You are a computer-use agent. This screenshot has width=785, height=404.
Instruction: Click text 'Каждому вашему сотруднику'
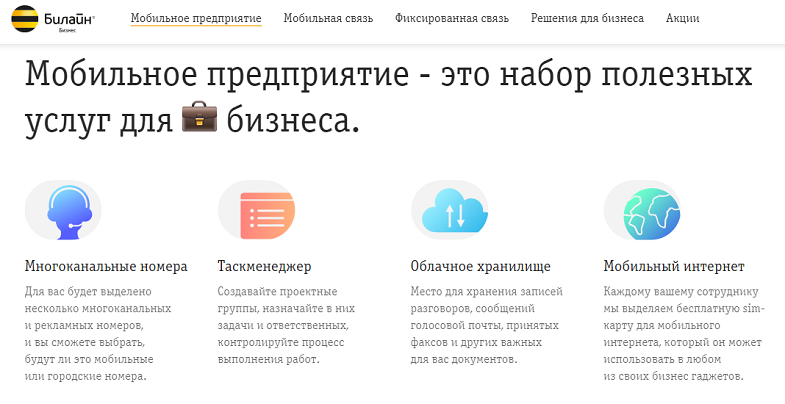pyautogui.click(x=681, y=291)
